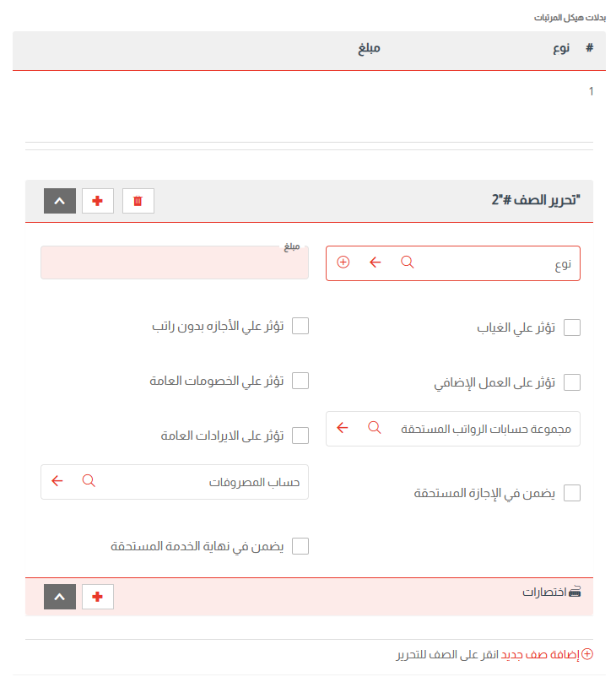Screen dimensions: 616x682
Task: Toggle the تؤثر علي الخصومات العامة checkbox
Action: (300, 381)
